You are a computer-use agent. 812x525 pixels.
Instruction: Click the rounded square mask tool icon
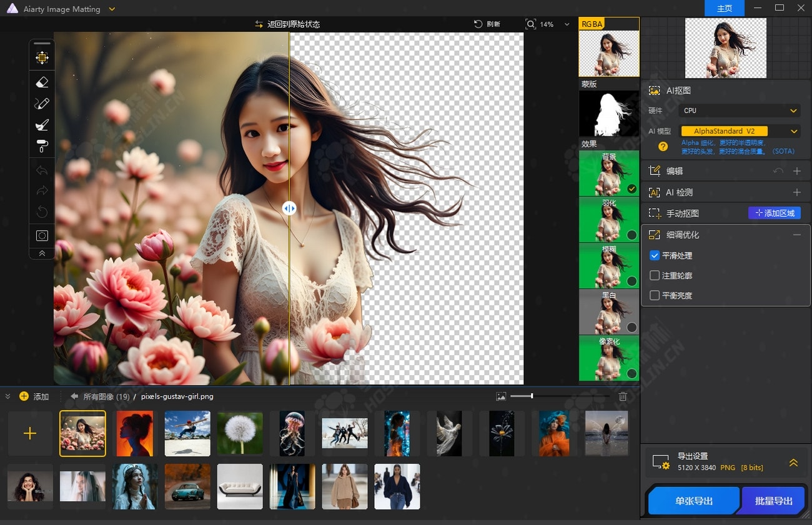pyautogui.click(x=42, y=236)
